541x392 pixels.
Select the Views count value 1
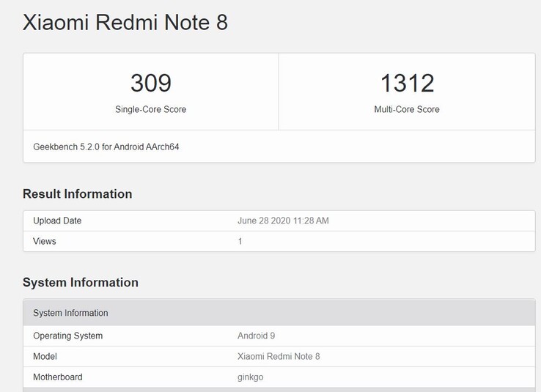tap(240, 241)
